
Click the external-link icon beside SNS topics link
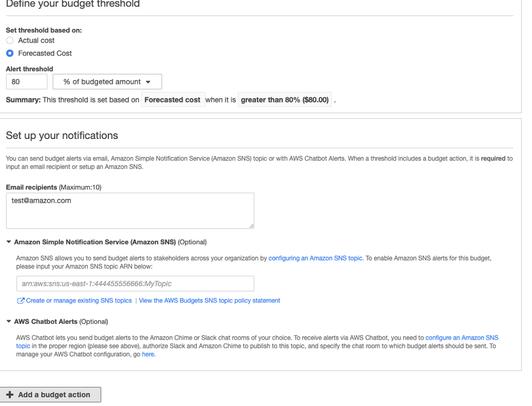(21, 300)
